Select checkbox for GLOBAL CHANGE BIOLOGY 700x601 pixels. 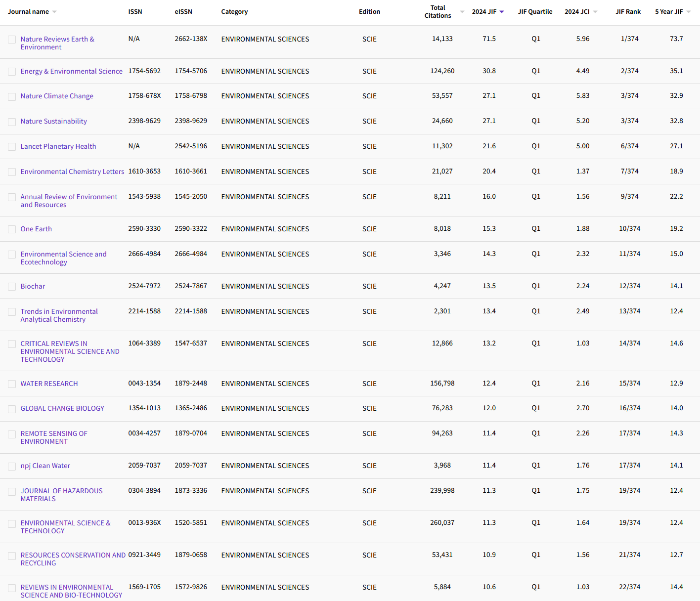12,409
